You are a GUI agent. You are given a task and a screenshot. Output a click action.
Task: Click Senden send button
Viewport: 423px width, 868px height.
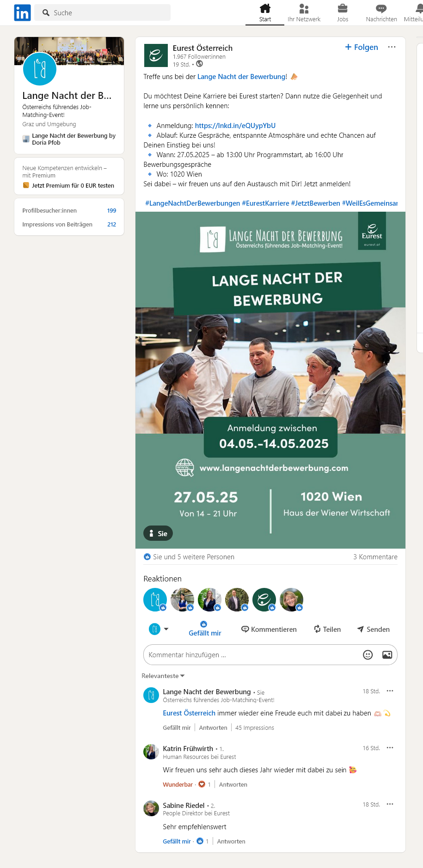[374, 630]
